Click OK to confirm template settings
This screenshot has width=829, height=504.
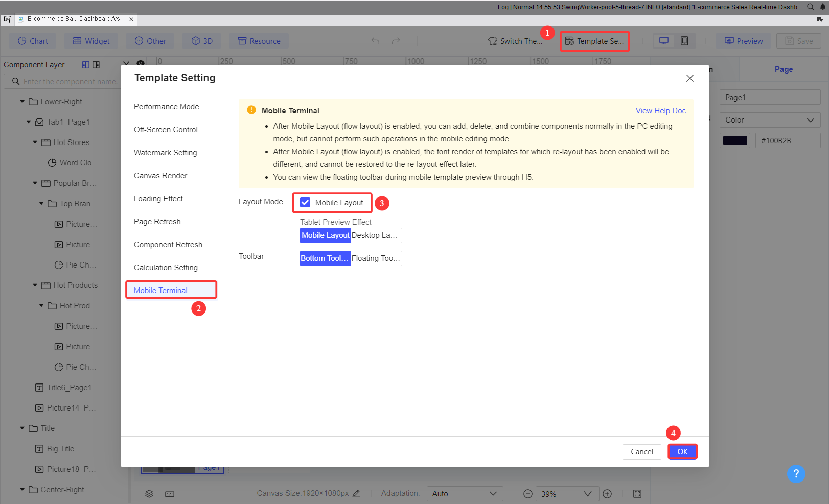click(682, 451)
